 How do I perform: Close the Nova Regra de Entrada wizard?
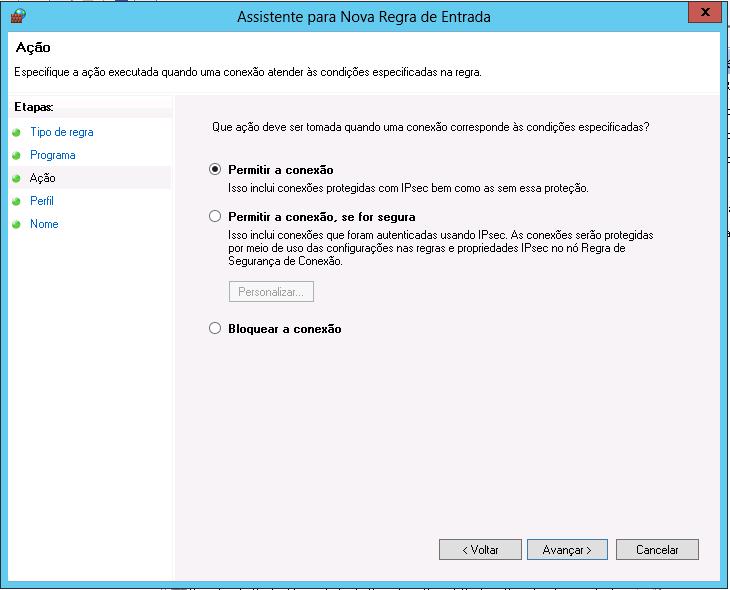click(x=704, y=13)
